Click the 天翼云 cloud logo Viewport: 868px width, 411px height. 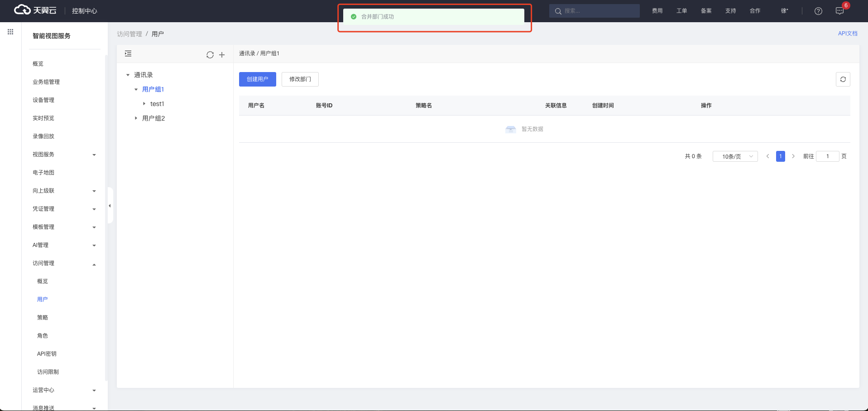click(35, 10)
